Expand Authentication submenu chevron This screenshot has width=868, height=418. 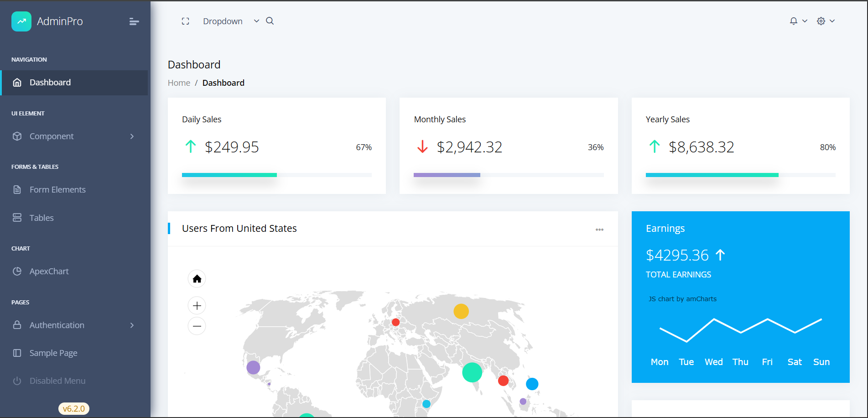132,325
